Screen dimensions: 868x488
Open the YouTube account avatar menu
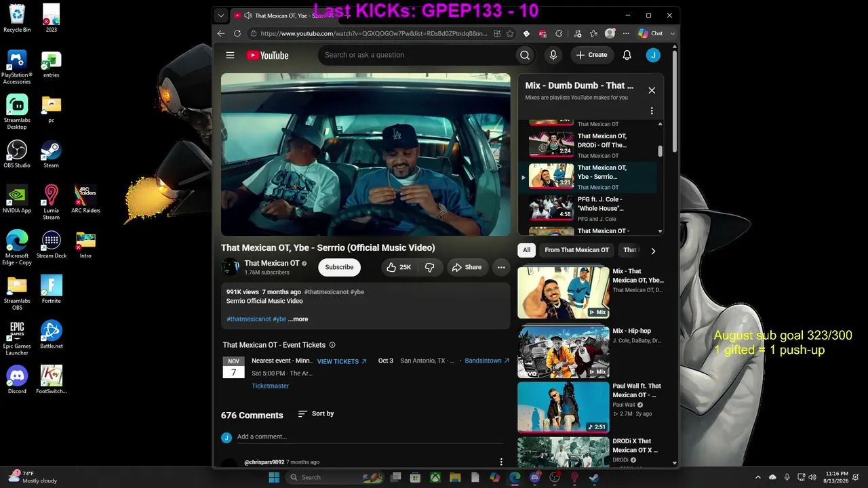coord(653,56)
